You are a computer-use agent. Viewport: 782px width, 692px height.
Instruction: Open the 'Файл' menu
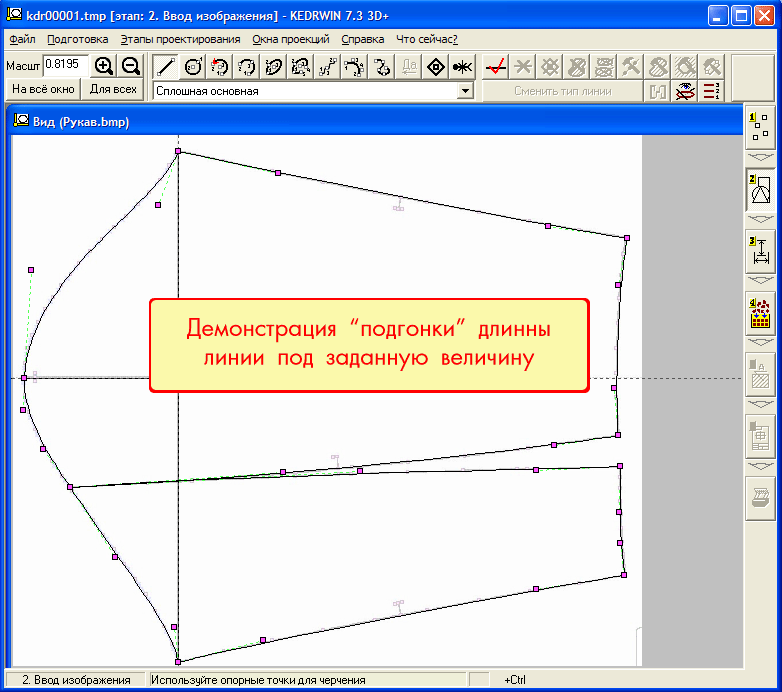22,39
